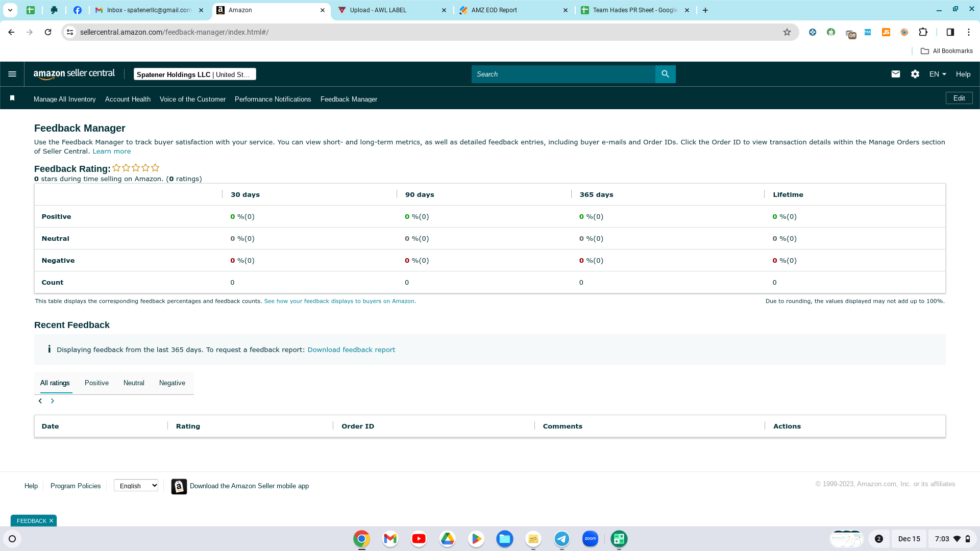This screenshot has width=980, height=551.
Task: Switch to Team Hades PR Sheet tab
Action: (x=635, y=10)
